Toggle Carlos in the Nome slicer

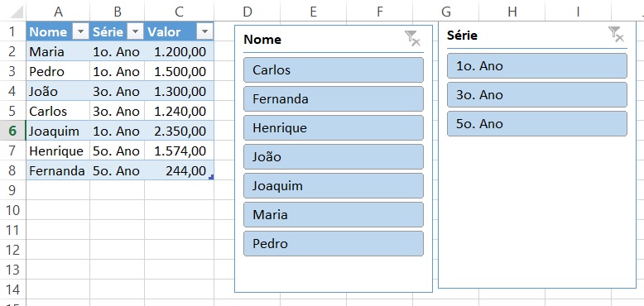(334, 69)
